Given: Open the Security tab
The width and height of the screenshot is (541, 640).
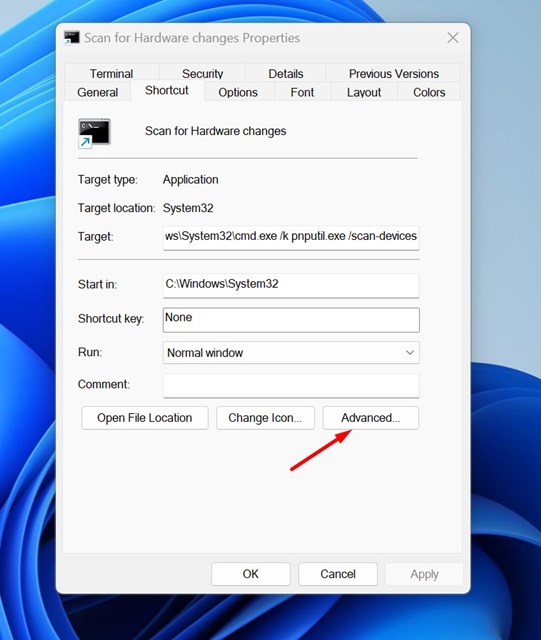Looking at the screenshot, I should [x=203, y=73].
